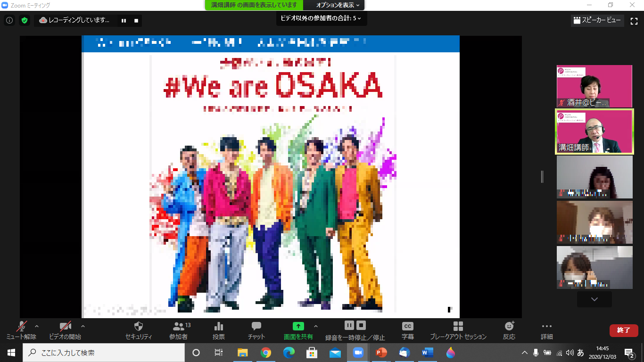644x362 pixels.
Task: Click the green 画面を共有 share button
Action: pyautogui.click(x=298, y=330)
